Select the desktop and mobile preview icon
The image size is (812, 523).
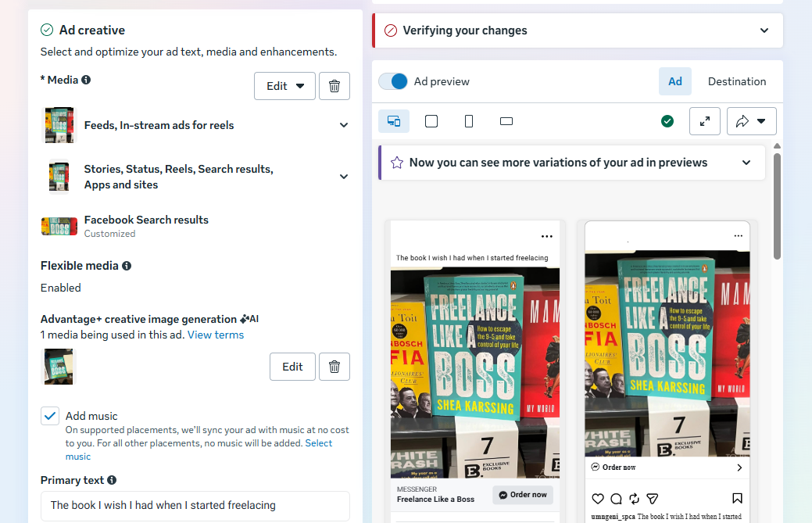click(x=394, y=121)
